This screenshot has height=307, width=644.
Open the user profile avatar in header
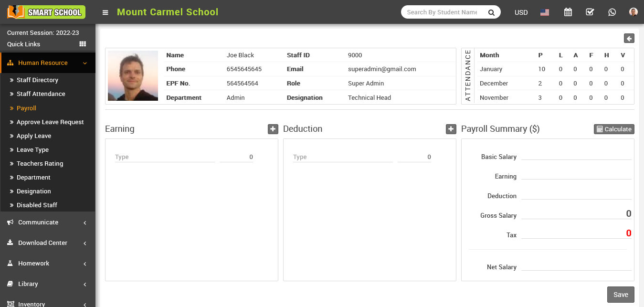[x=633, y=12]
